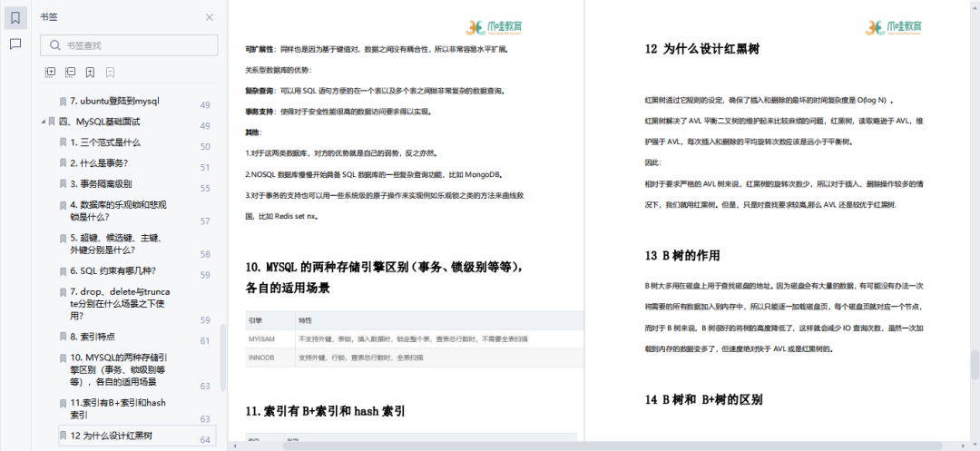Click the 复杂查询 paragraph line

tap(375, 91)
